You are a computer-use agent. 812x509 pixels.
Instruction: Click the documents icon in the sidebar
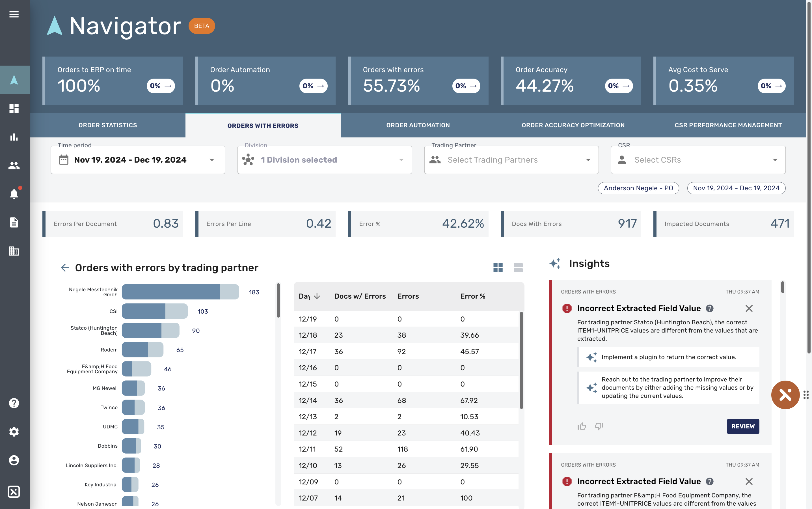14,223
